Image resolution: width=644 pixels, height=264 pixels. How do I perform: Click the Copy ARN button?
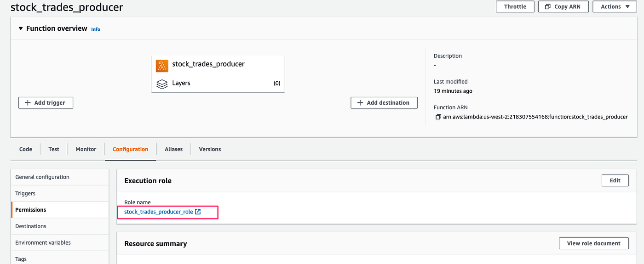pyautogui.click(x=563, y=6)
